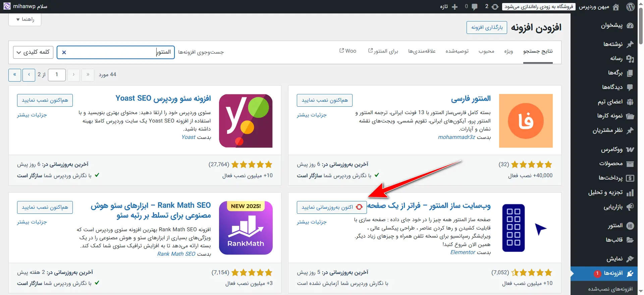Clear the plugin search field with the X

tap(64, 52)
